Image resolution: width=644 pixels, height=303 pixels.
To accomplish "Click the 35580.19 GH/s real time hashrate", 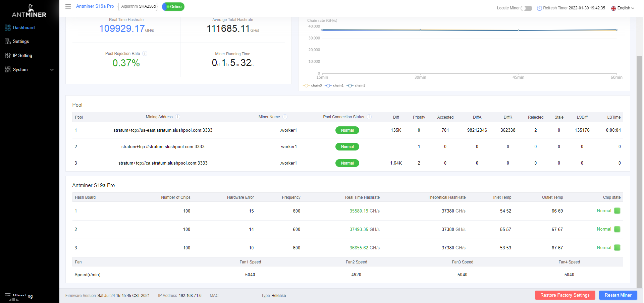I will point(365,211).
